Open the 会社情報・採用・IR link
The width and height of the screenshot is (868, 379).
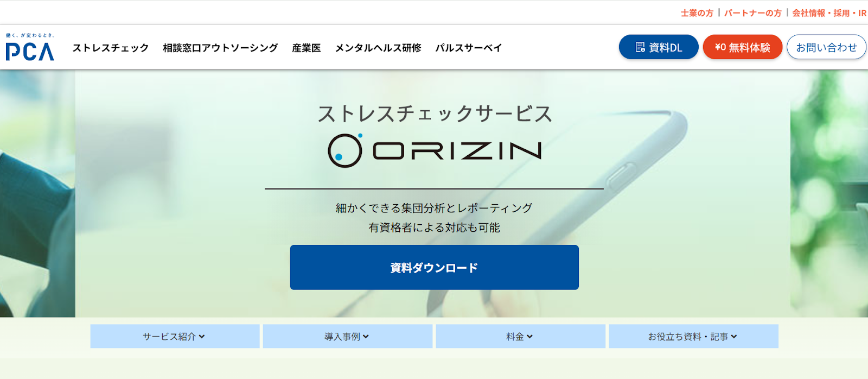(x=829, y=13)
